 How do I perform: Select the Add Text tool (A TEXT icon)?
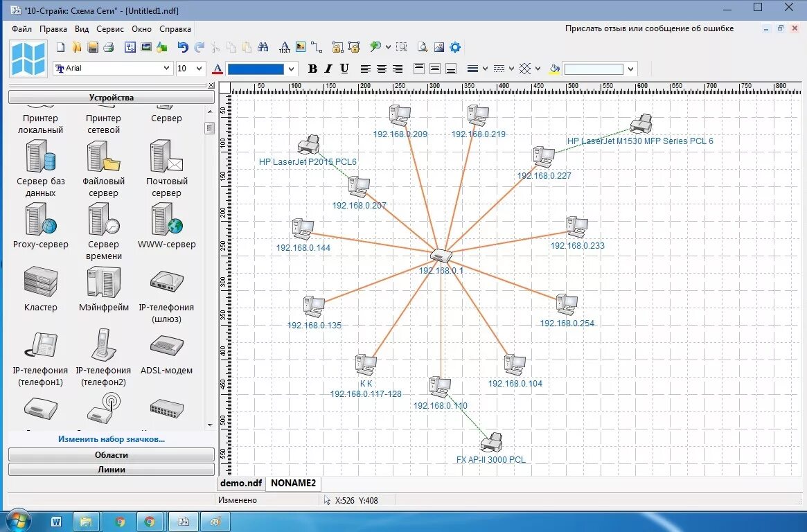pos(284,47)
